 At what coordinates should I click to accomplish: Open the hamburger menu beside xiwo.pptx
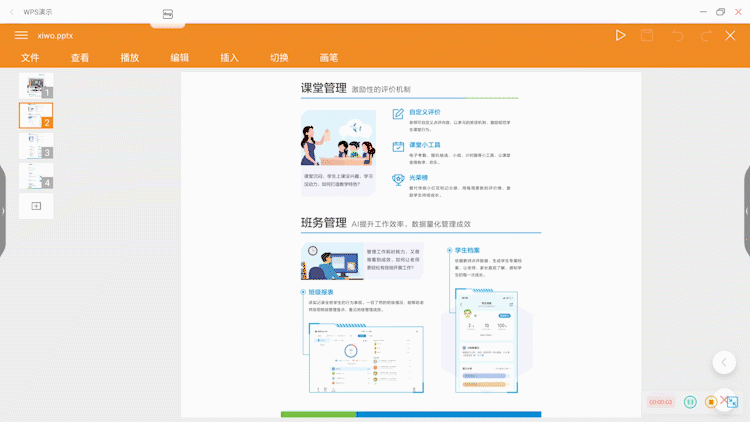pyautogui.click(x=21, y=35)
